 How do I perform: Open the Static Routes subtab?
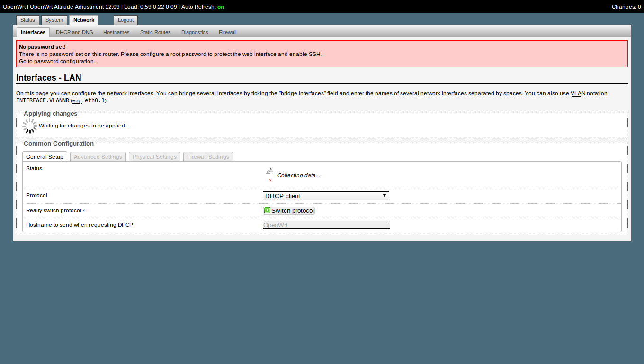pos(155,32)
